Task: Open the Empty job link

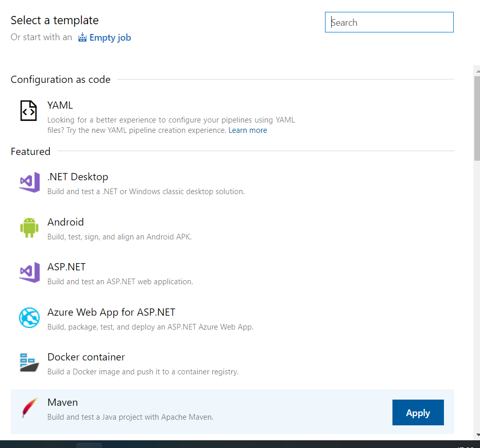Action: [x=110, y=38]
